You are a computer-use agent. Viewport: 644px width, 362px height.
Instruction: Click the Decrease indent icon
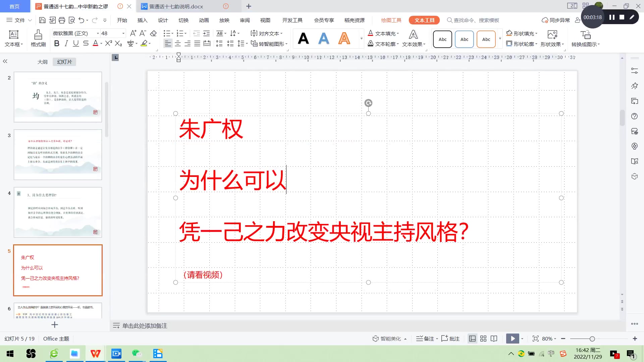point(197,33)
